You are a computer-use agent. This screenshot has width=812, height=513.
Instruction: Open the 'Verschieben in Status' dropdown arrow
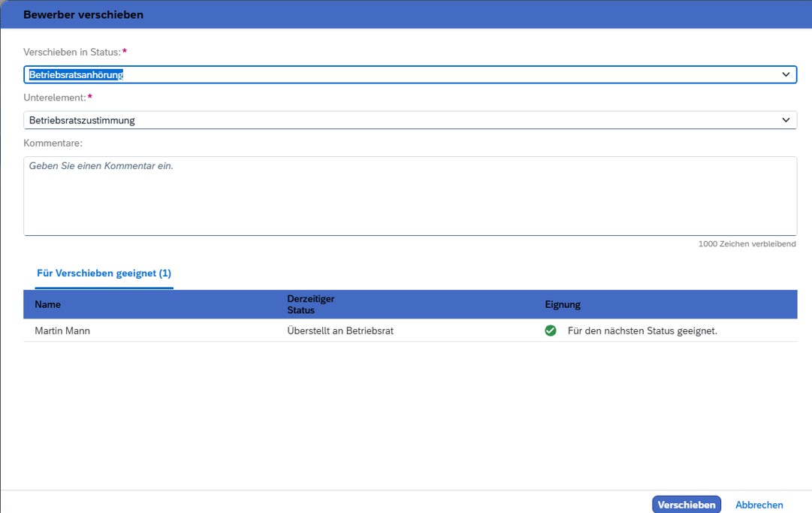pyautogui.click(x=786, y=74)
